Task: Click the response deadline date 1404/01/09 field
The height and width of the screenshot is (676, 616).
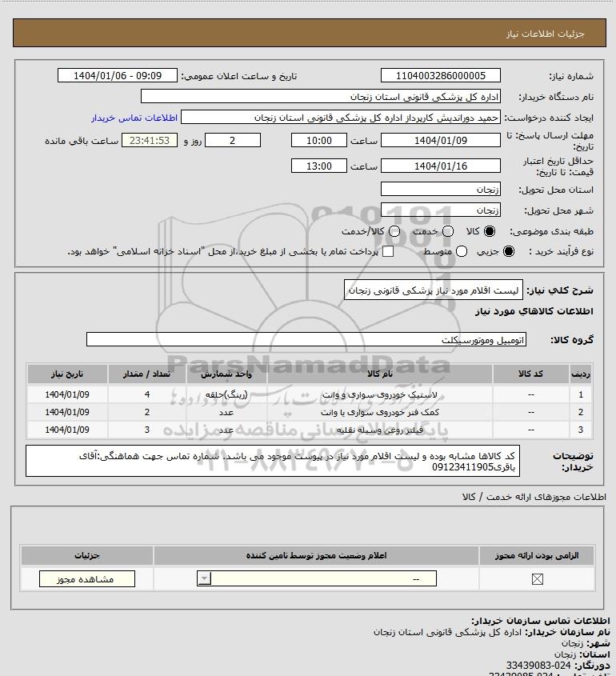Action: [x=441, y=141]
